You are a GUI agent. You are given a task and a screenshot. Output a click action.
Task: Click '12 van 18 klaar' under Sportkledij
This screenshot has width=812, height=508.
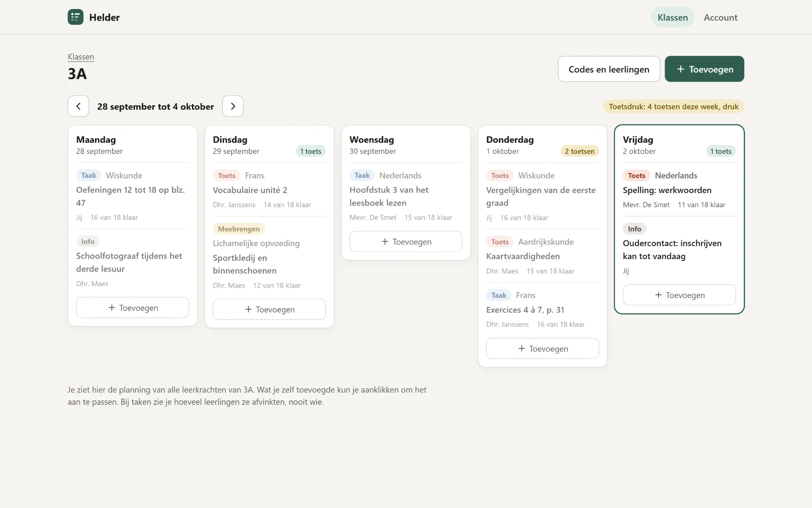(x=277, y=285)
